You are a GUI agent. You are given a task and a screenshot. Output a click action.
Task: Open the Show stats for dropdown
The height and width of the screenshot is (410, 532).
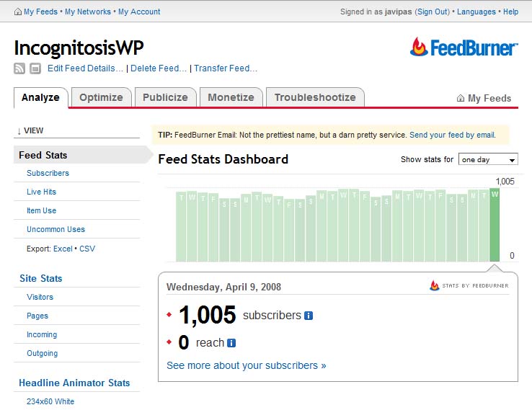point(488,160)
